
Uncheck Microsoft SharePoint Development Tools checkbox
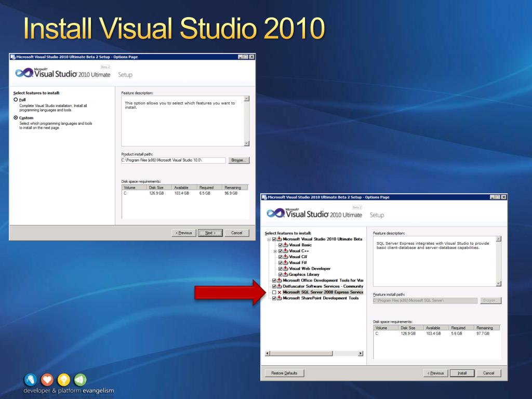(274, 298)
